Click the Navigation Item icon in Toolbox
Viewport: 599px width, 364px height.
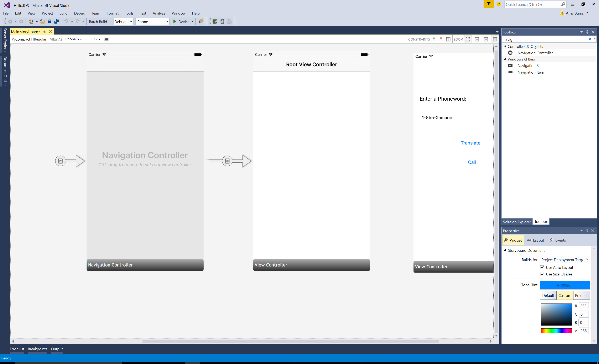pos(510,72)
